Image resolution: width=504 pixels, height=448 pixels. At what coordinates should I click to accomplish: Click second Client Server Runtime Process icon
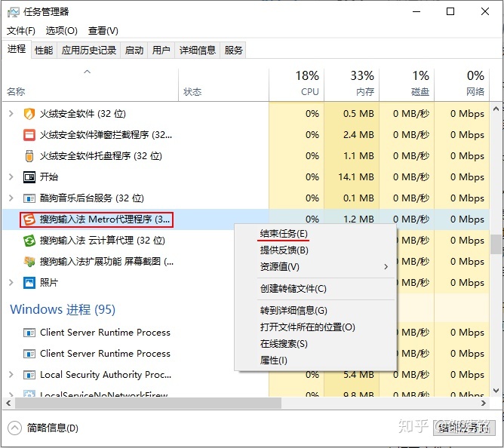(x=29, y=354)
